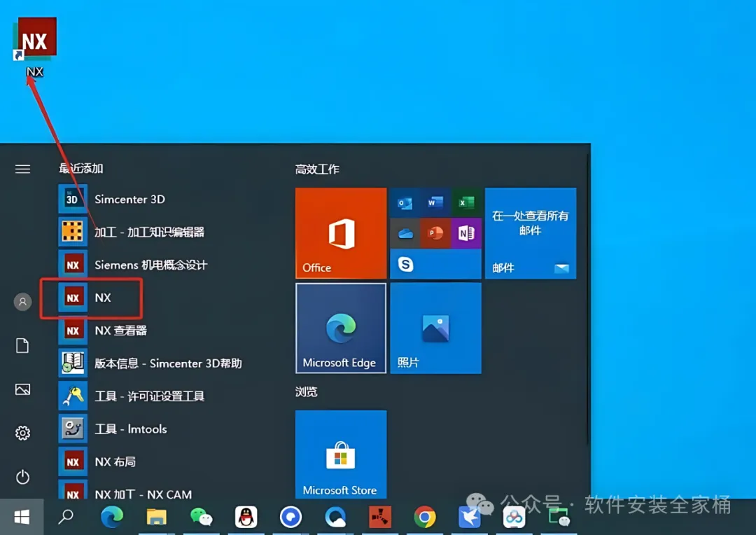Open the NX shortcut on the desktop
Image resolution: width=756 pixels, height=535 pixels.
coord(35,46)
